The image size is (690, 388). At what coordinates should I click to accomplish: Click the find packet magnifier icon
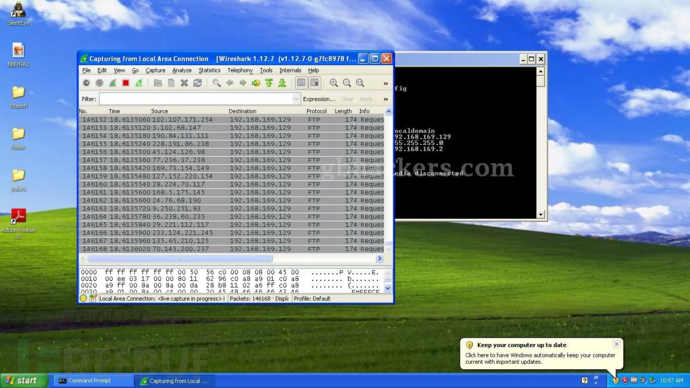point(217,83)
